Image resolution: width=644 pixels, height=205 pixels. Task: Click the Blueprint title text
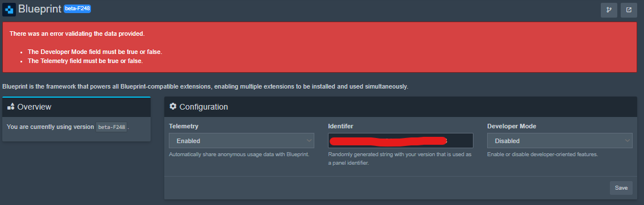click(x=40, y=9)
